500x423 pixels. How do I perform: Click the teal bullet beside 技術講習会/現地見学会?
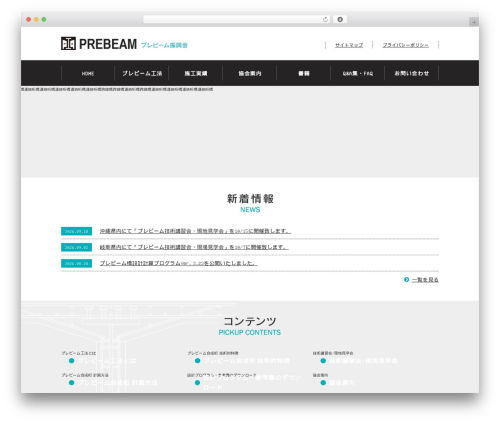pos(323,361)
